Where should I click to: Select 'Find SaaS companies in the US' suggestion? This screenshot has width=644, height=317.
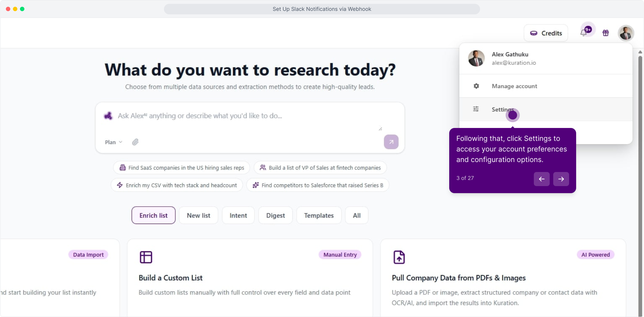click(x=182, y=168)
